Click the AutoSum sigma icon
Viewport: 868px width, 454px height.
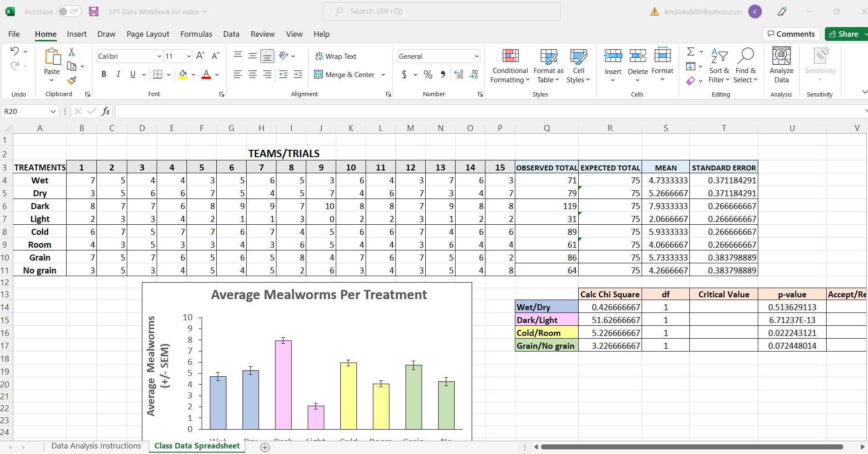691,51
